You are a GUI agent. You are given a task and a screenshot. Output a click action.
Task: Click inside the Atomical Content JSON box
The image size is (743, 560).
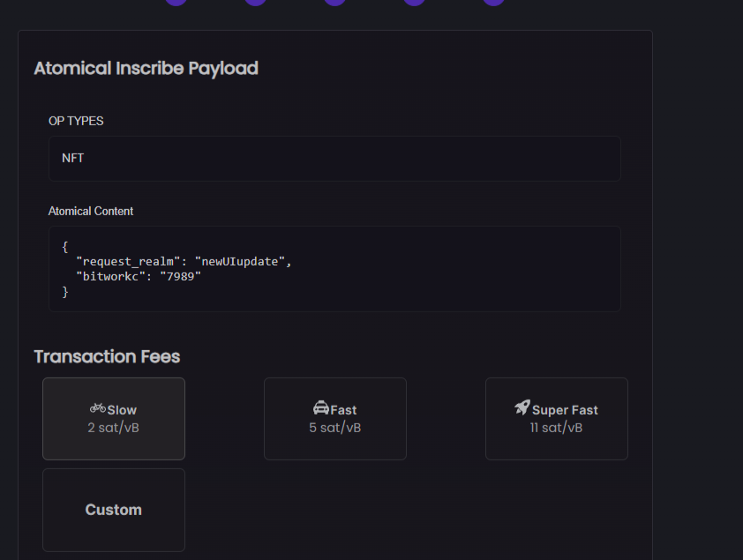click(x=334, y=269)
